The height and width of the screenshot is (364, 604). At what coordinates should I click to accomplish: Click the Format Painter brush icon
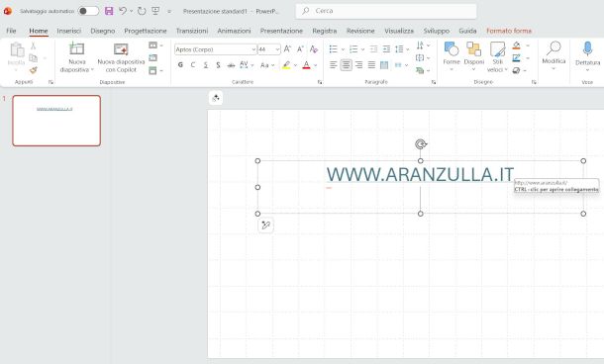click(33, 70)
